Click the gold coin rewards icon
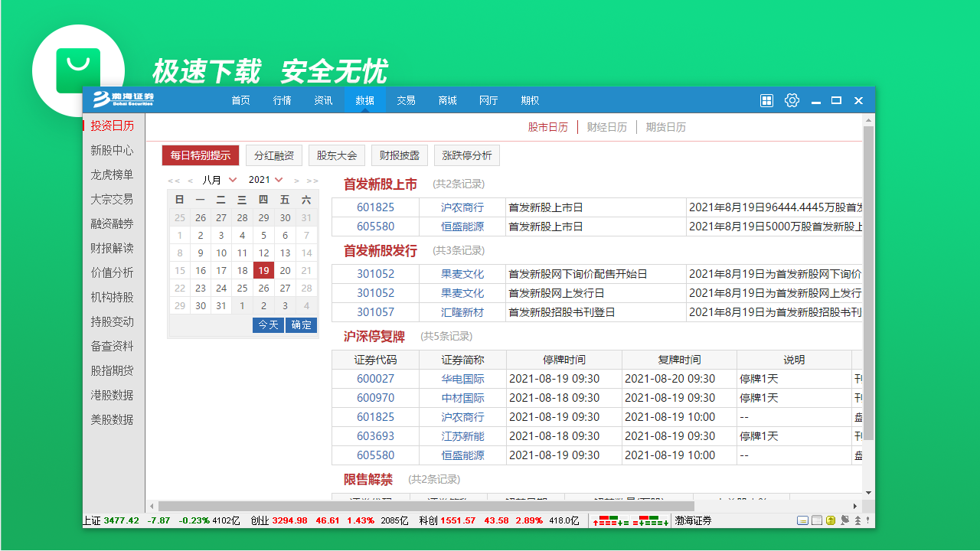The height and width of the screenshot is (551, 980). 830,520
